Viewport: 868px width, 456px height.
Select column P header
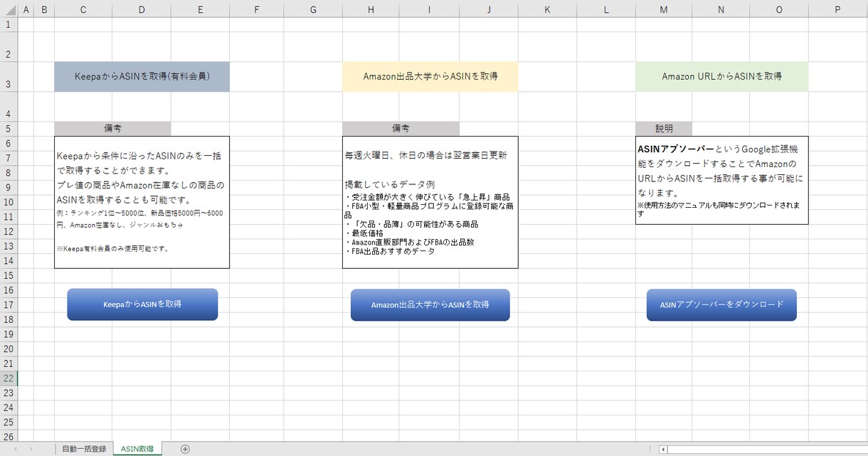837,9
